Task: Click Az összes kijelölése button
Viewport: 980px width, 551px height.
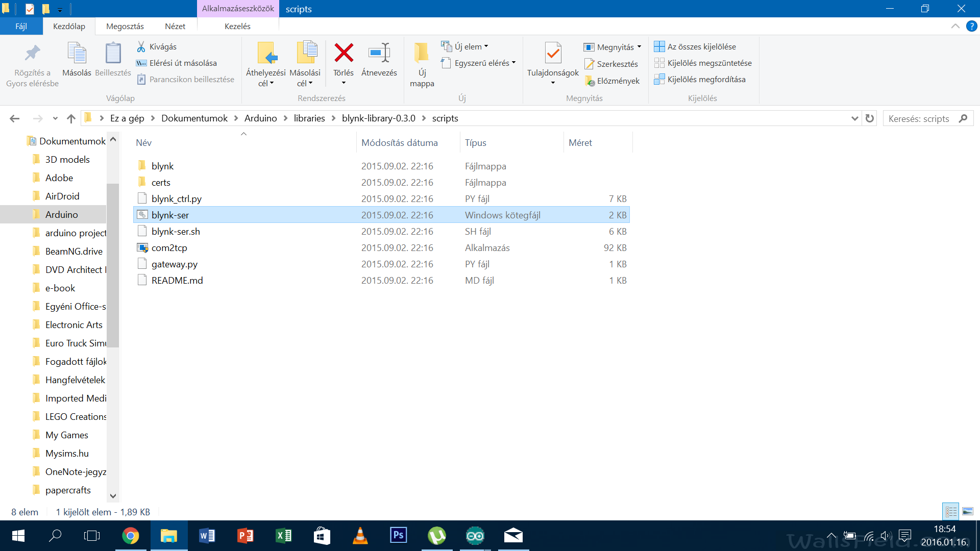Action: [701, 47]
